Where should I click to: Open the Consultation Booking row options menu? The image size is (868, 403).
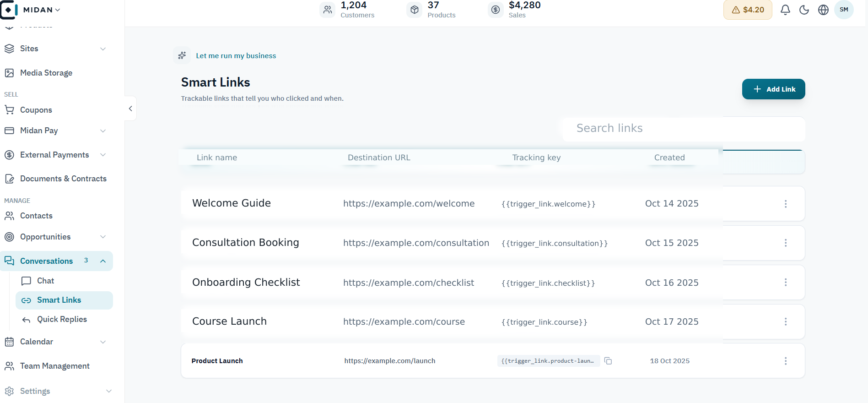coord(786,243)
